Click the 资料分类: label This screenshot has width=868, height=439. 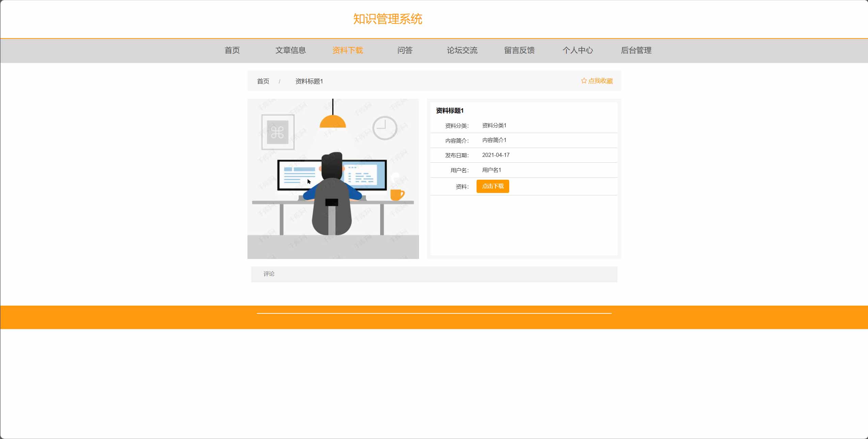(x=457, y=126)
